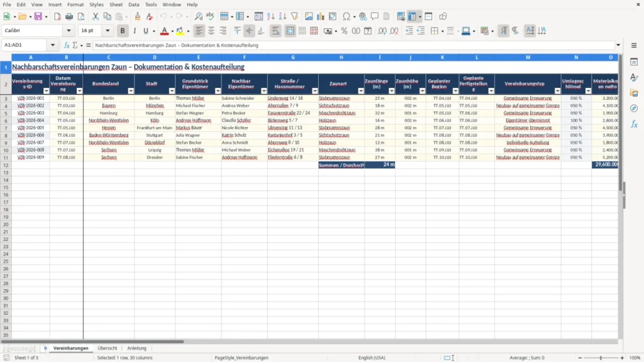
Task: Open Zaunart column filter dropdown
Action: [360, 91]
